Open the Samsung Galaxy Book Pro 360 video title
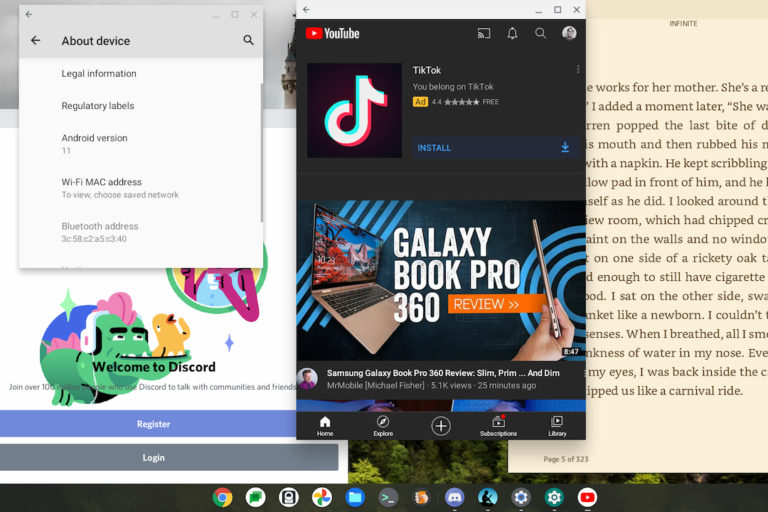Viewport: 768px width, 512px height. coord(443,373)
